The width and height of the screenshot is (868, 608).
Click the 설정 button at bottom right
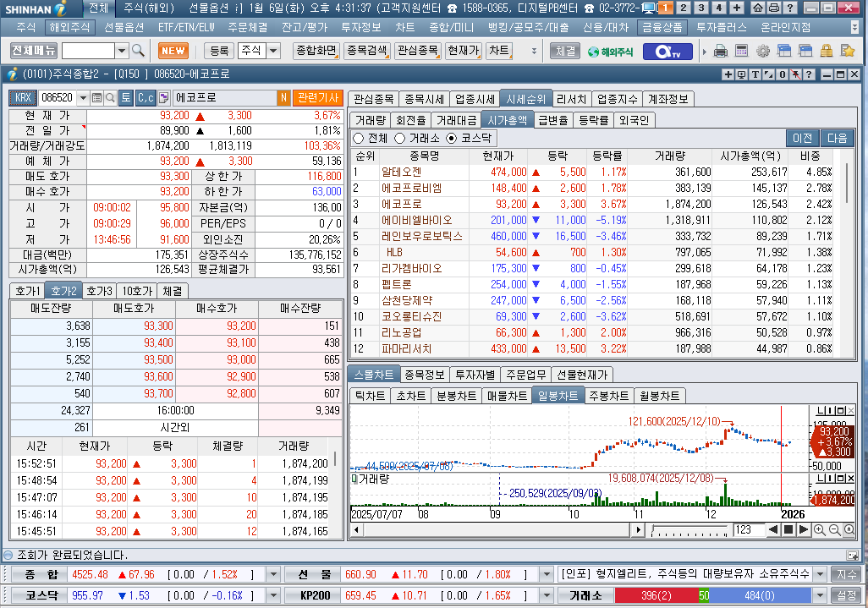pyautogui.click(x=846, y=595)
